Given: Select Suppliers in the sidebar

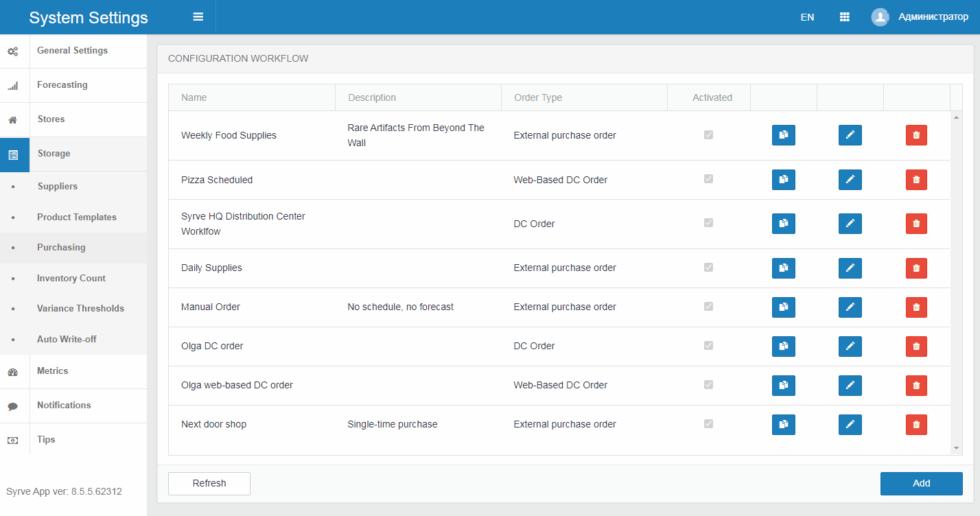Looking at the screenshot, I should click(57, 187).
